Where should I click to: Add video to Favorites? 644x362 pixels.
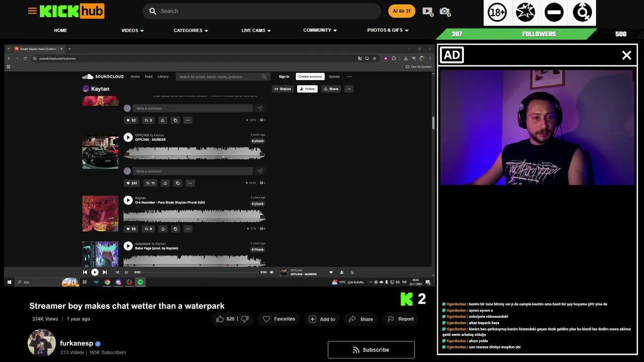279,319
